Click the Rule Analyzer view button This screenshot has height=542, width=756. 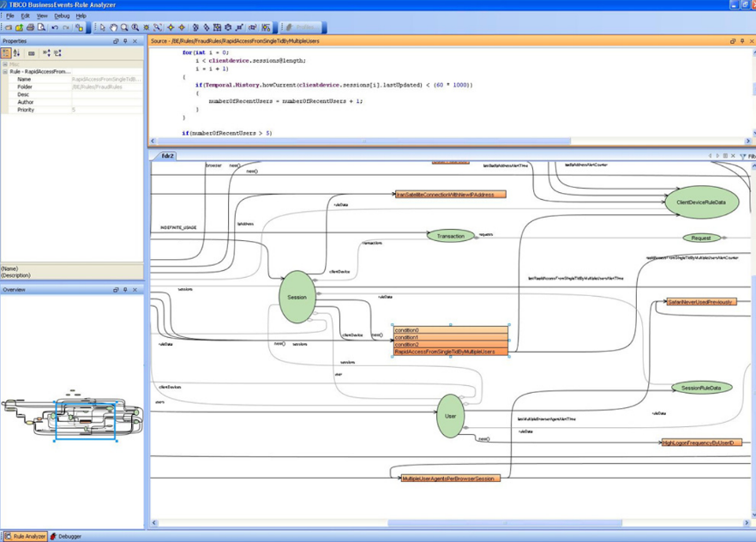coord(25,536)
